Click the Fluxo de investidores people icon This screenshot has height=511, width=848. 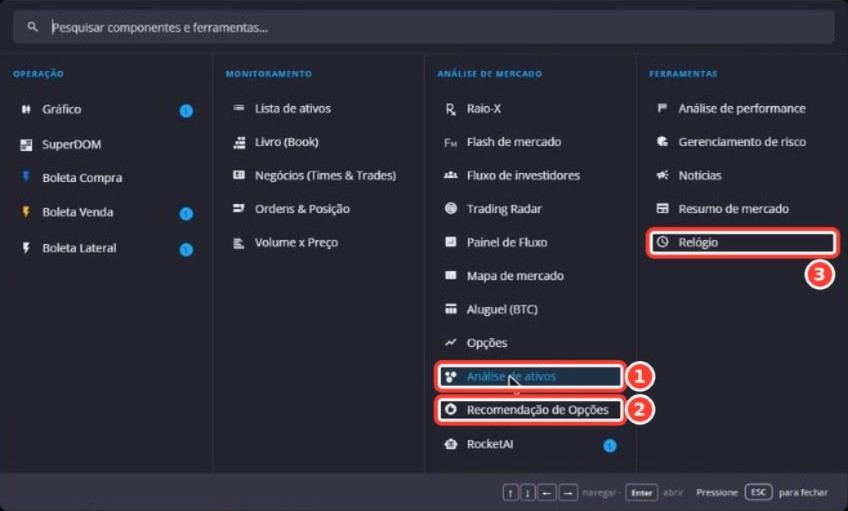tap(450, 175)
